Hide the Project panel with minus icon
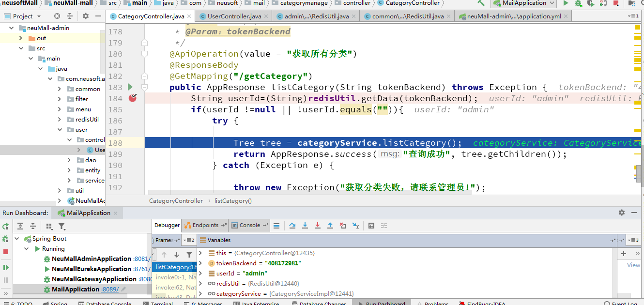Screen dimensions: 644x305 [x=98, y=16]
